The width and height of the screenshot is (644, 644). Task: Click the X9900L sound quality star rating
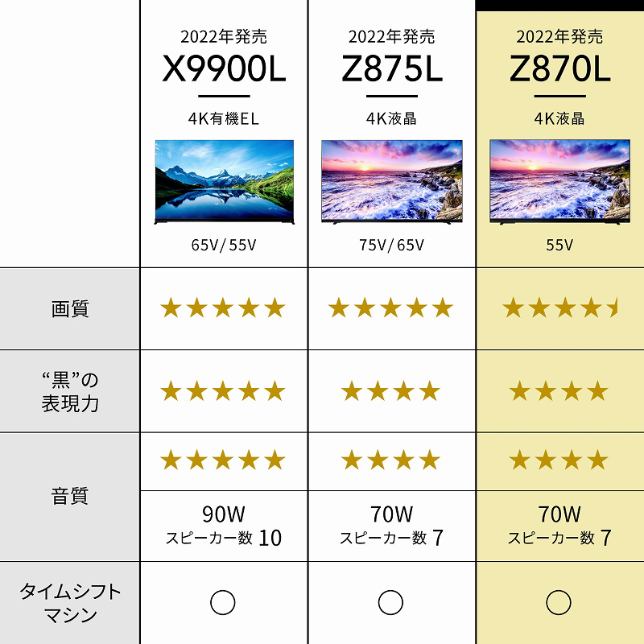click(223, 460)
